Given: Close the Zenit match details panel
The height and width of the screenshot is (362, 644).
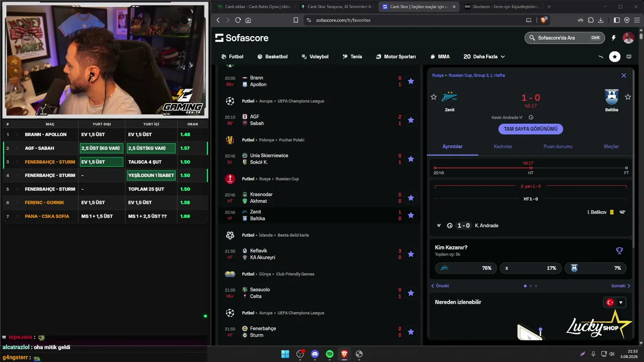Looking at the screenshot, I should [x=624, y=75].
